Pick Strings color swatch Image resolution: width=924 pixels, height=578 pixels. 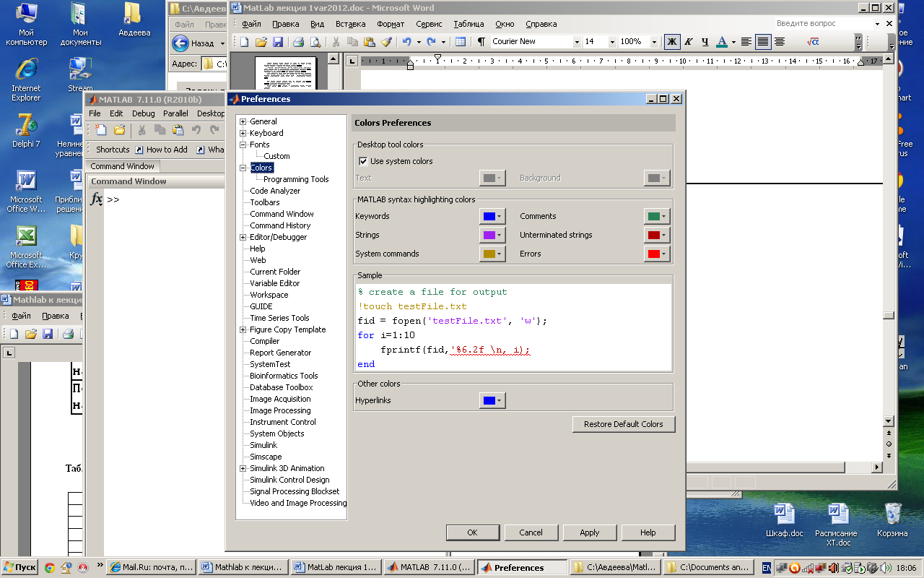coord(492,235)
